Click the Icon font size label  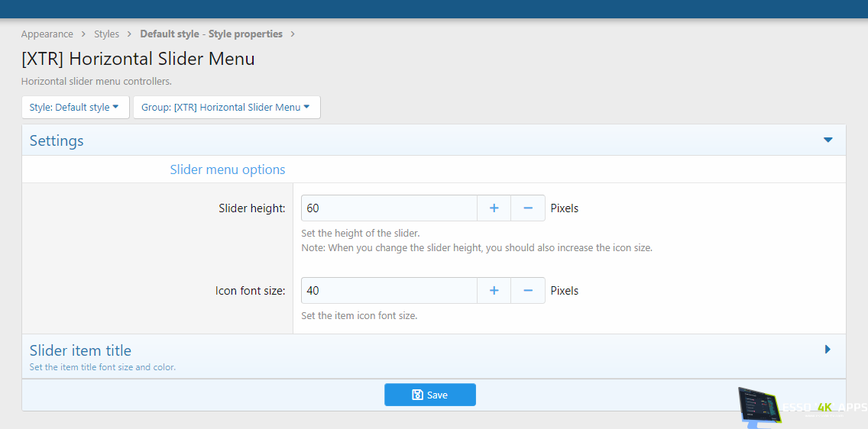250,291
